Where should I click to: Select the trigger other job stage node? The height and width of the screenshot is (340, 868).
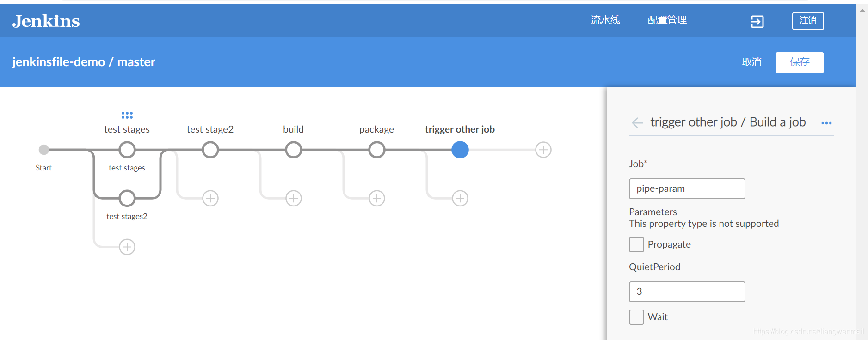click(460, 150)
